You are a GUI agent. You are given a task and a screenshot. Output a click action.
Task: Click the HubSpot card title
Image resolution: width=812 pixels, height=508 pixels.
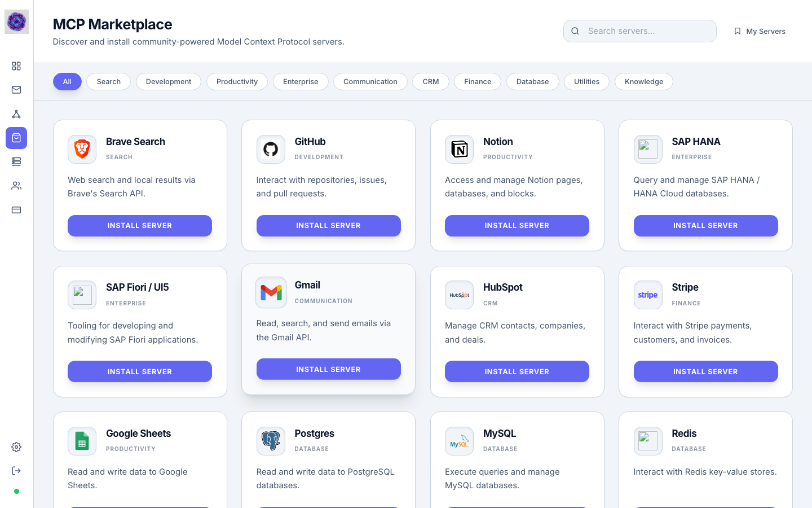(x=502, y=287)
